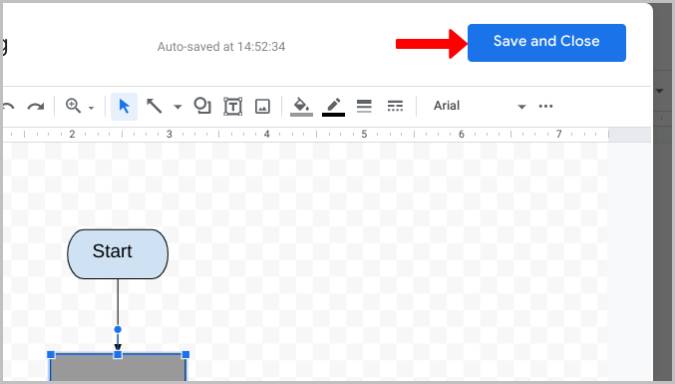Insert an Image into the drawing
This screenshot has width=675, height=384.
[263, 106]
